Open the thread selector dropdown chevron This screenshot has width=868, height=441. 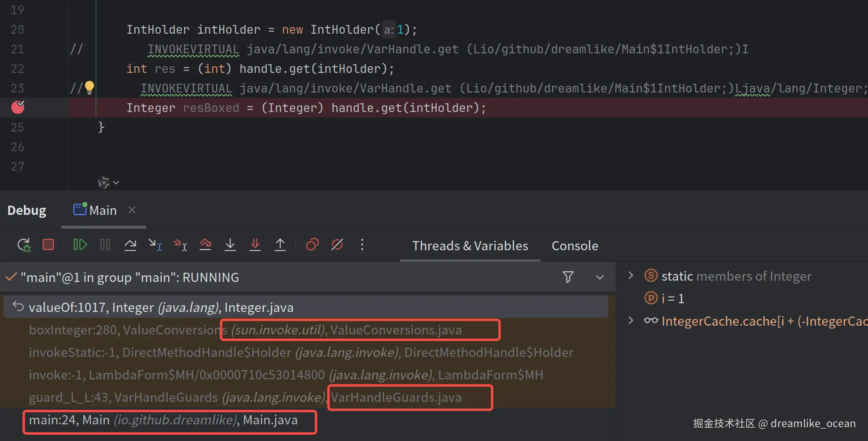click(x=599, y=277)
